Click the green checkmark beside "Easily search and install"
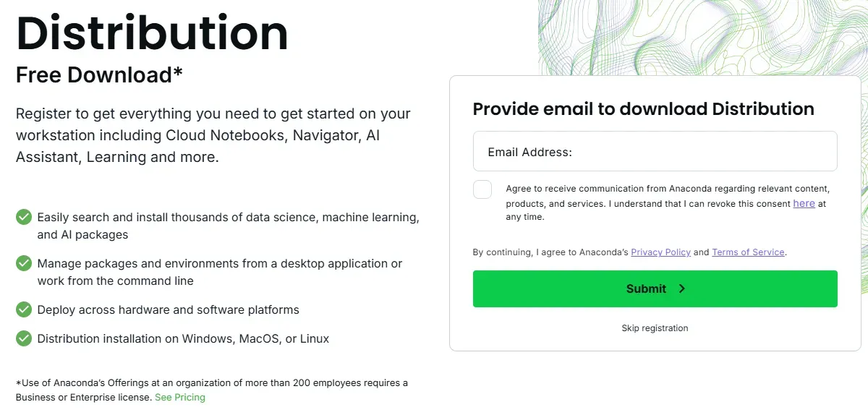Screen dimensions: 868x415 tap(24, 217)
